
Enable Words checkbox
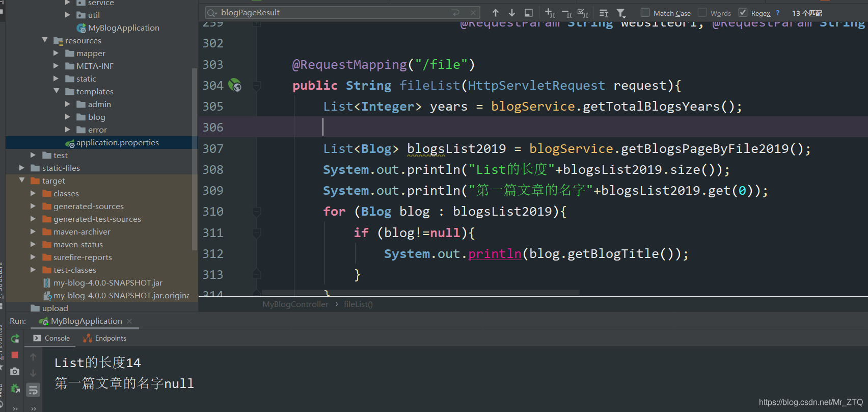click(x=702, y=13)
